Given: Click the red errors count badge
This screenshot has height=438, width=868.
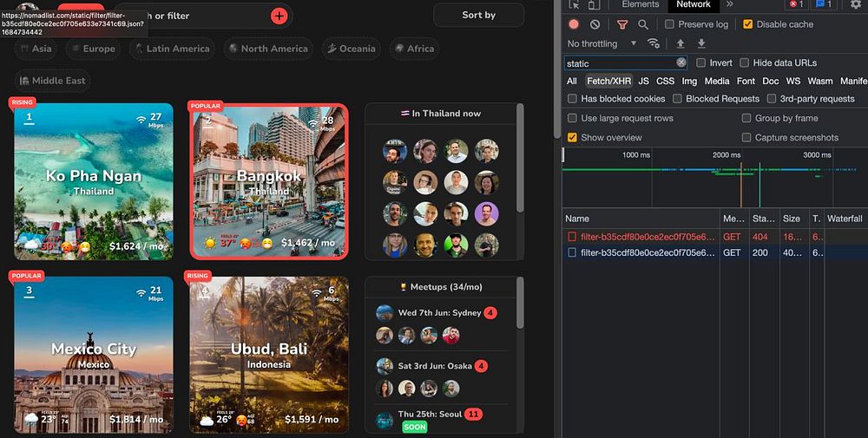Looking at the screenshot, I should coord(796,4).
